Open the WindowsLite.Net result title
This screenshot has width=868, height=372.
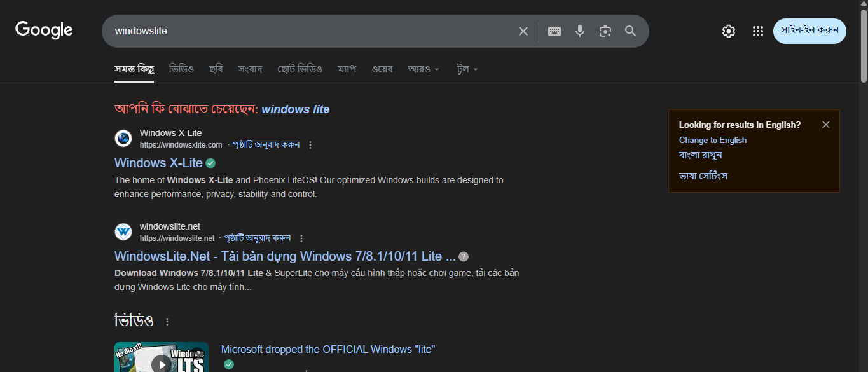(285, 256)
